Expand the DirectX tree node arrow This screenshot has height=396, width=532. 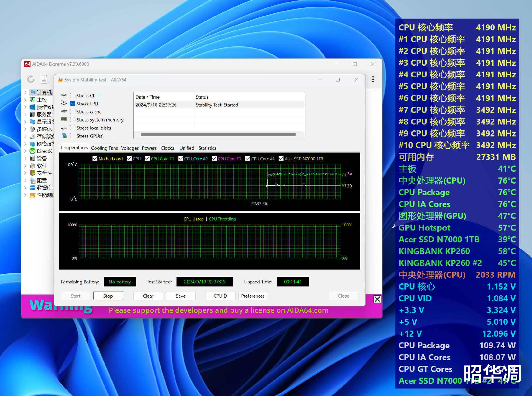pos(25,151)
